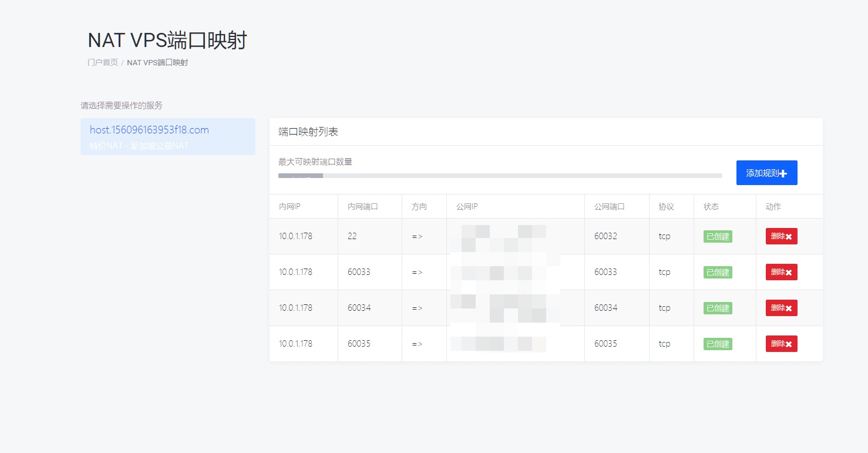The width and height of the screenshot is (868, 453).
Task: Remove the 60034 port mapping rule
Action: [781, 308]
